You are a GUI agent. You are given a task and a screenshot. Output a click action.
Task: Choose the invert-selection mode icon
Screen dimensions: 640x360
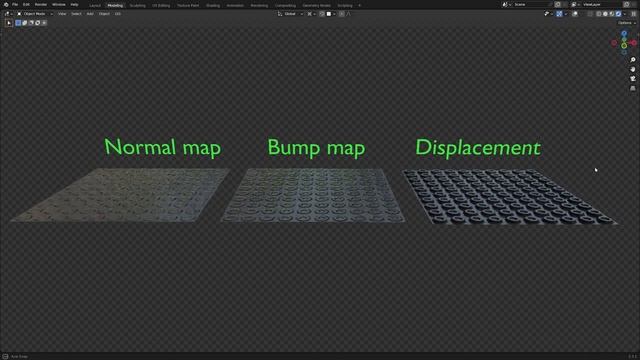(x=38, y=23)
